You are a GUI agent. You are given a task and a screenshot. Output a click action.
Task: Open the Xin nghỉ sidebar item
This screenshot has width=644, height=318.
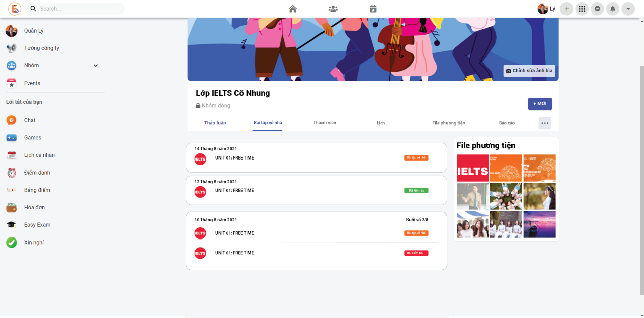(33, 242)
